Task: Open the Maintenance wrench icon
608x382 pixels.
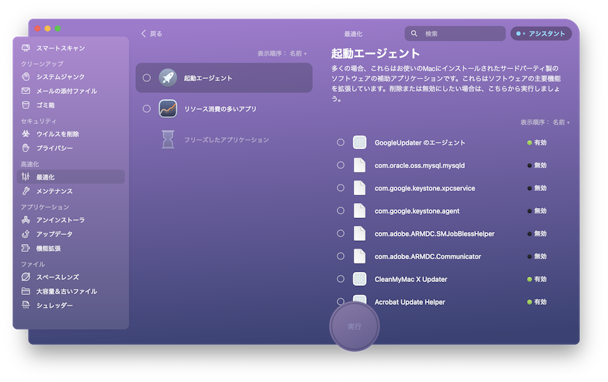Action: coord(26,191)
